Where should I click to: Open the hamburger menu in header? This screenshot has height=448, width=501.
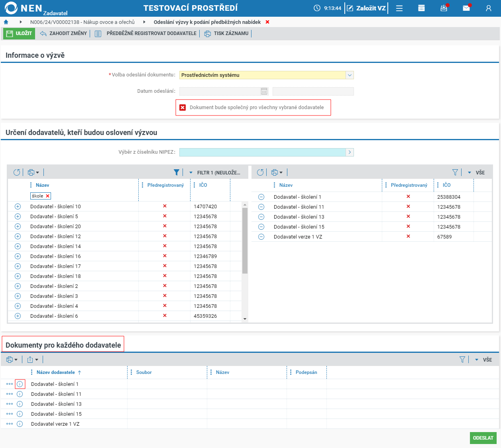coord(399,8)
